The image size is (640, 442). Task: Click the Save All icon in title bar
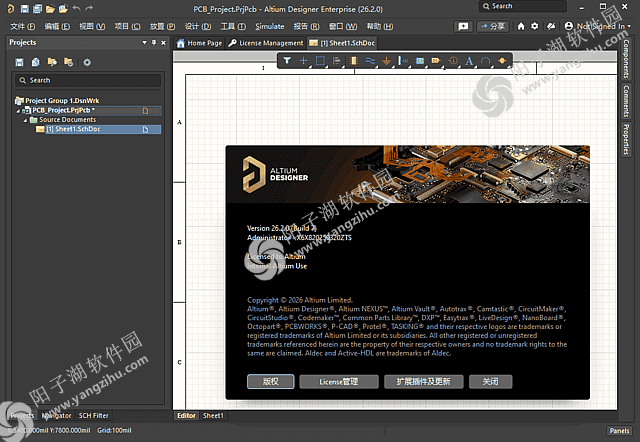(x=38, y=9)
